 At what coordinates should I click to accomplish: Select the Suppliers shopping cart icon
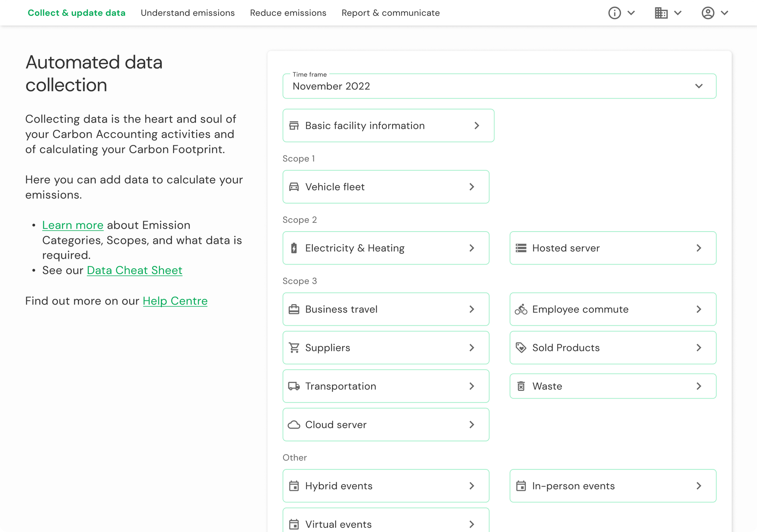295,347
